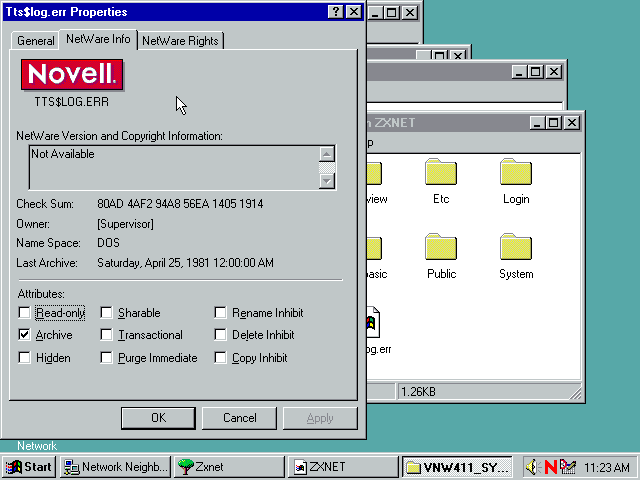Click the clock showing 11:23 AM
Viewport: 640px width, 480px height.
(607, 467)
